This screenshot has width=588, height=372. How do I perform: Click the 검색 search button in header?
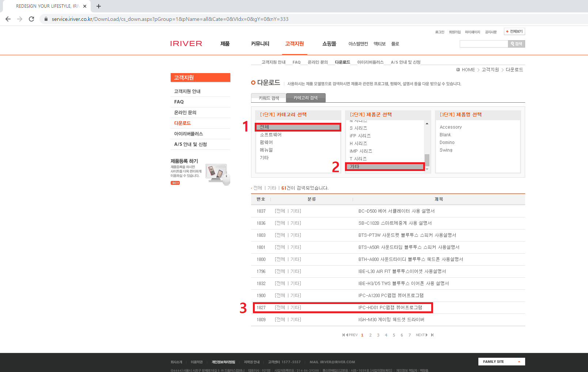tap(516, 44)
